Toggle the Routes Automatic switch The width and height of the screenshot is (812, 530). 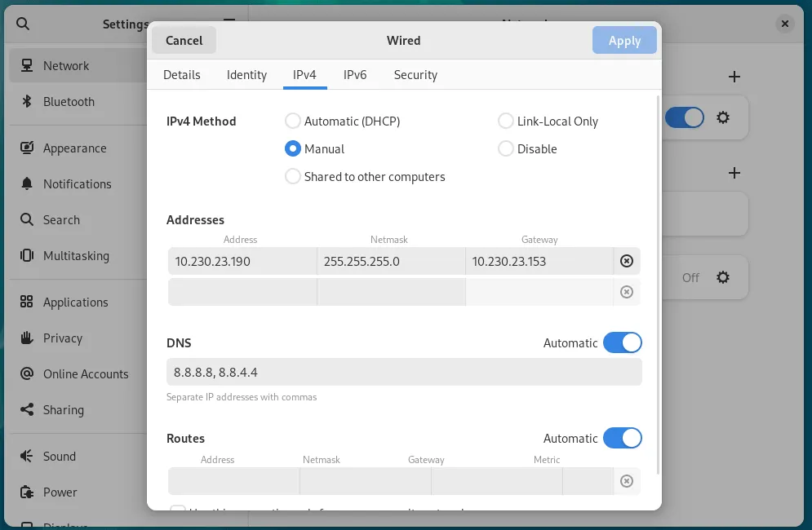622,439
